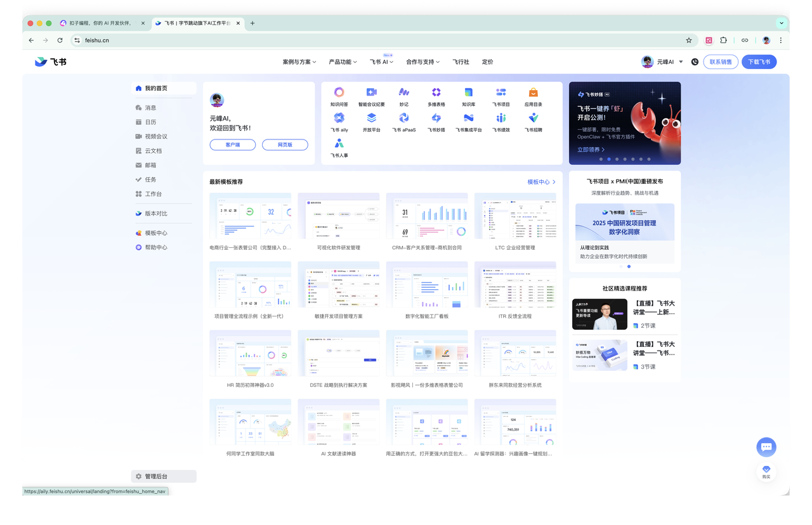The height and width of the screenshot is (525, 812).
Task: Expand the 产品功能 dropdown menu
Action: pyautogui.click(x=343, y=62)
